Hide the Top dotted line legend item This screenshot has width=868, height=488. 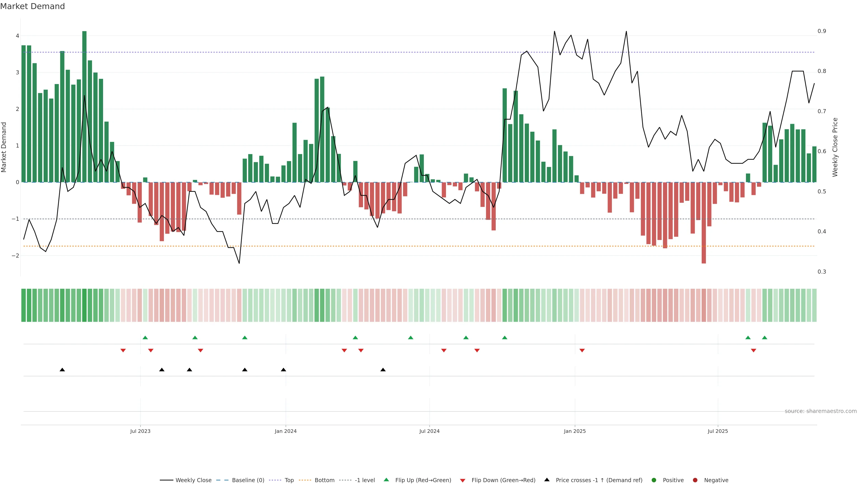pyautogui.click(x=289, y=480)
